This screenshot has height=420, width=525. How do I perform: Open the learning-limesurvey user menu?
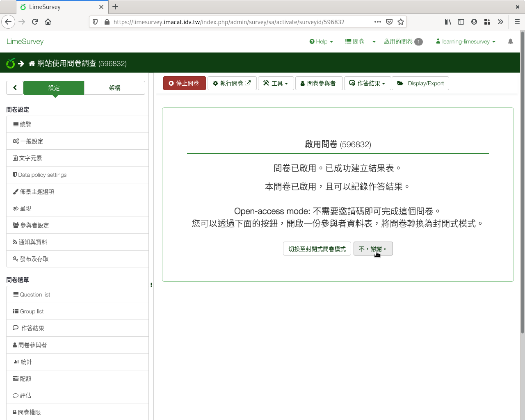(466, 41)
